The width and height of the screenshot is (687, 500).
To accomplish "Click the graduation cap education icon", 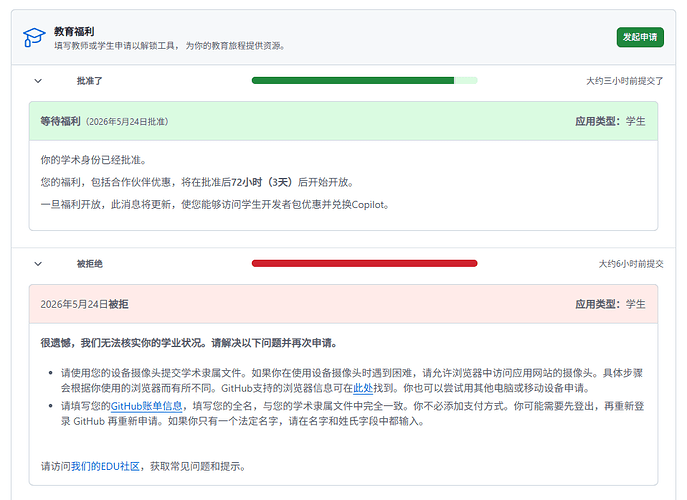I will pyautogui.click(x=34, y=37).
